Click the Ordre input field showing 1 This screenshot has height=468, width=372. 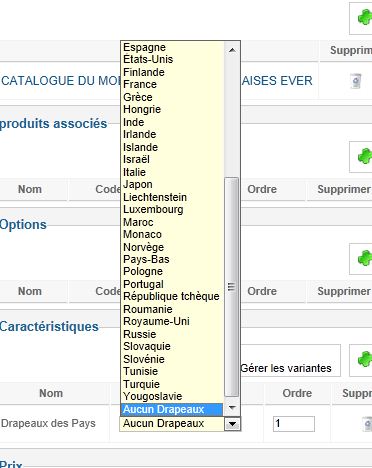pyautogui.click(x=294, y=424)
